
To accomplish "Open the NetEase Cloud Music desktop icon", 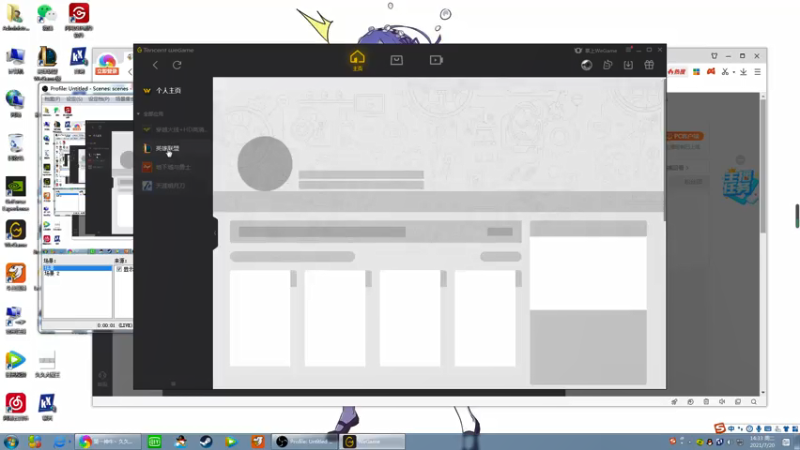I will click(x=16, y=407).
